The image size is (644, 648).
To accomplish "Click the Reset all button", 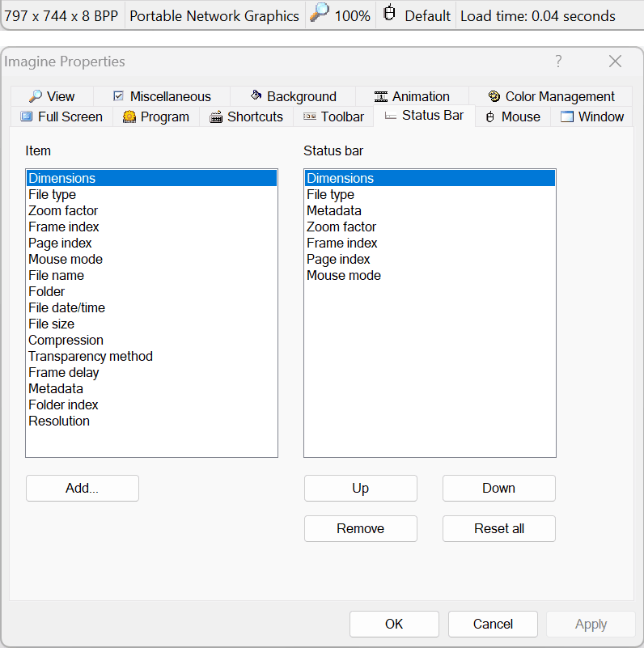I will point(499,528).
